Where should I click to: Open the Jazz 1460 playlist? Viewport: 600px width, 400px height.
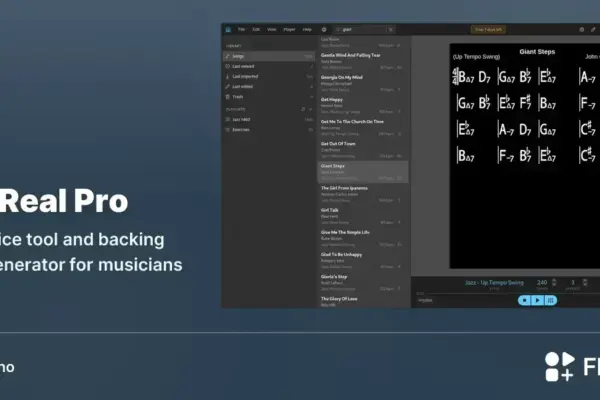tap(269, 119)
